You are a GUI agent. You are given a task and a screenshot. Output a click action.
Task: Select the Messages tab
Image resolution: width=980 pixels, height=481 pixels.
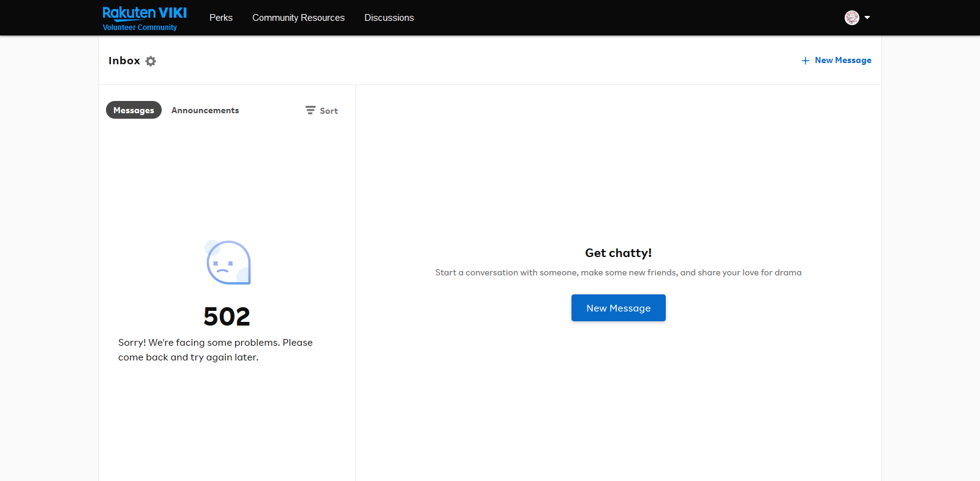point(134,110)
